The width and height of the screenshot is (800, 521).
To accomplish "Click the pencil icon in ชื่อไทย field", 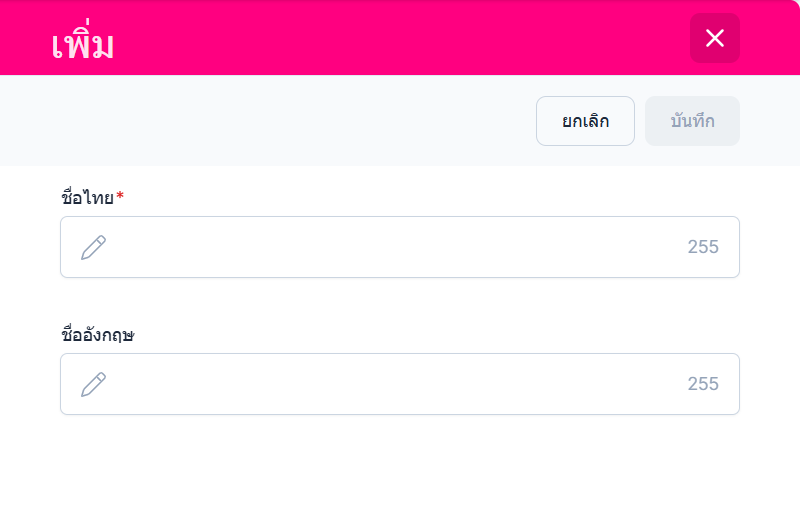I will 93,247.
